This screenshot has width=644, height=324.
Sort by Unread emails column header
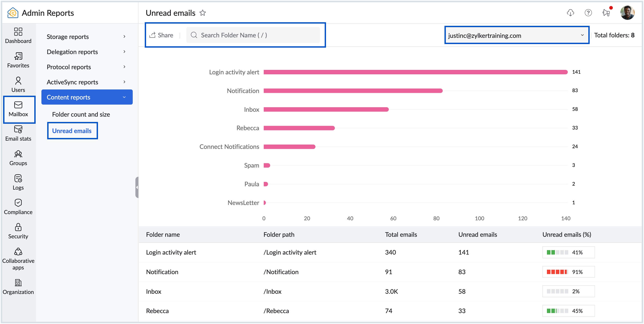pos(477,234)
